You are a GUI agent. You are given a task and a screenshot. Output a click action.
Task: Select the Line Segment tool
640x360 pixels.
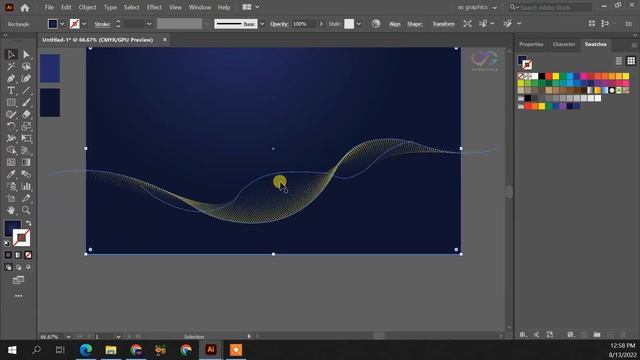pos(26,90)
